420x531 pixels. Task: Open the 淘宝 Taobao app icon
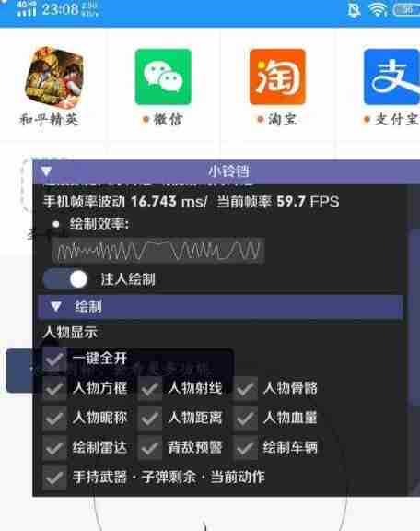(x=277, y=77)
